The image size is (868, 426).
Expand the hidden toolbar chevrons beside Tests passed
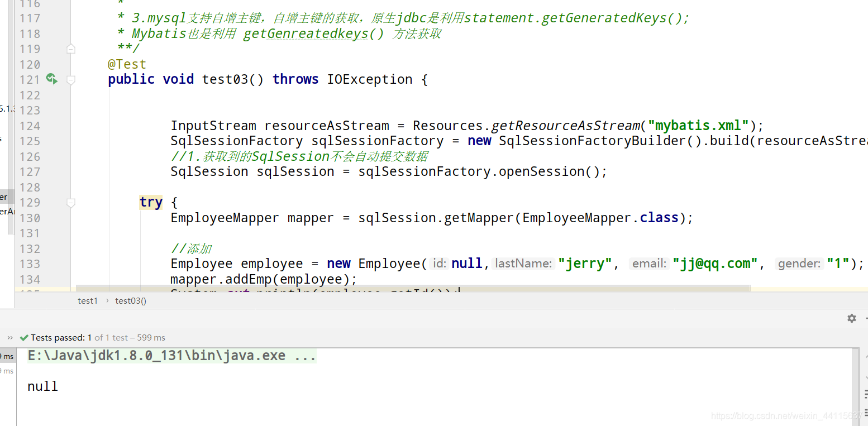tap(10, 338)
